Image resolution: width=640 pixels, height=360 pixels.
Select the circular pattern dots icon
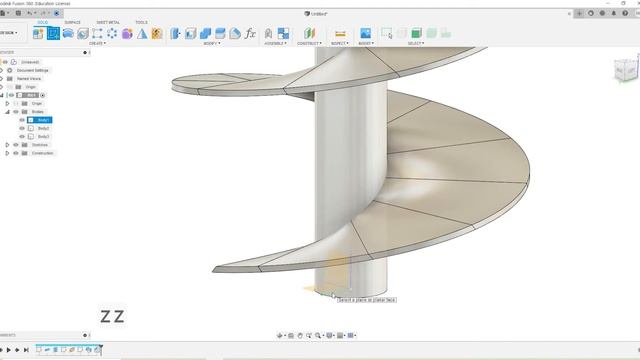112,33
